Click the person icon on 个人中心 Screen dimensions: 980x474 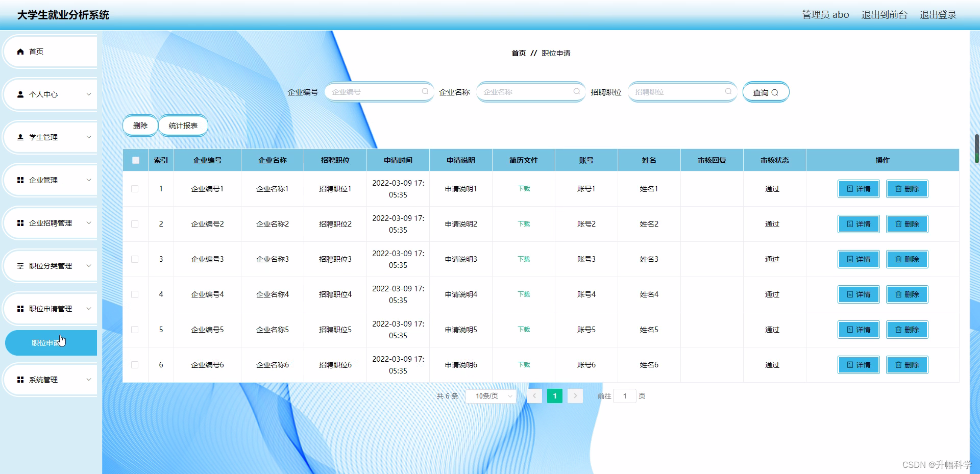pyautogui.click(x=20, y=94)
